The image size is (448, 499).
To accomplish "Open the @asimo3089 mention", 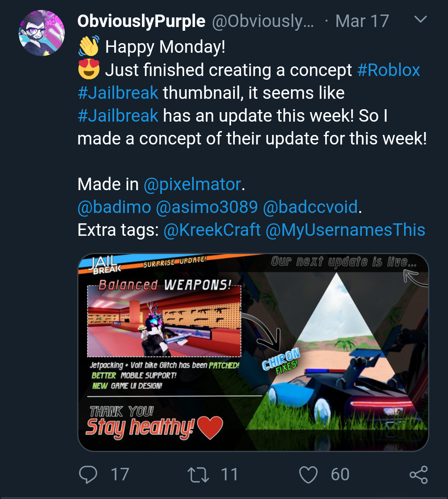I will (207, 207).
